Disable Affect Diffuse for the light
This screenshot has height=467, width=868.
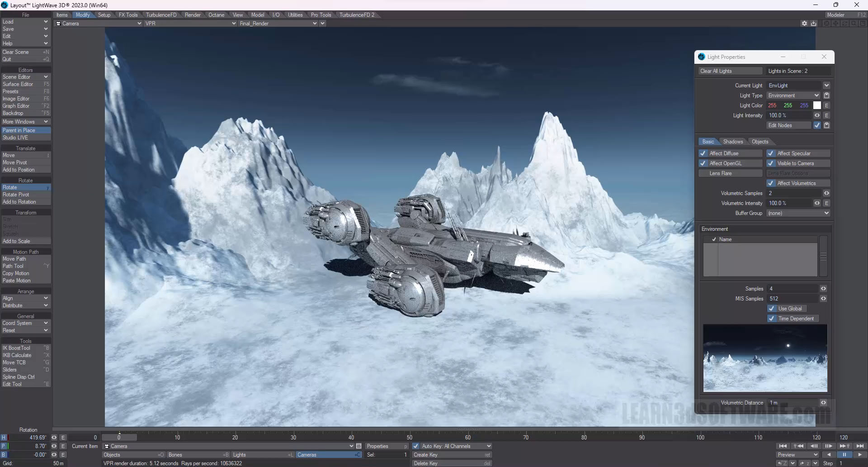point(703,153)
